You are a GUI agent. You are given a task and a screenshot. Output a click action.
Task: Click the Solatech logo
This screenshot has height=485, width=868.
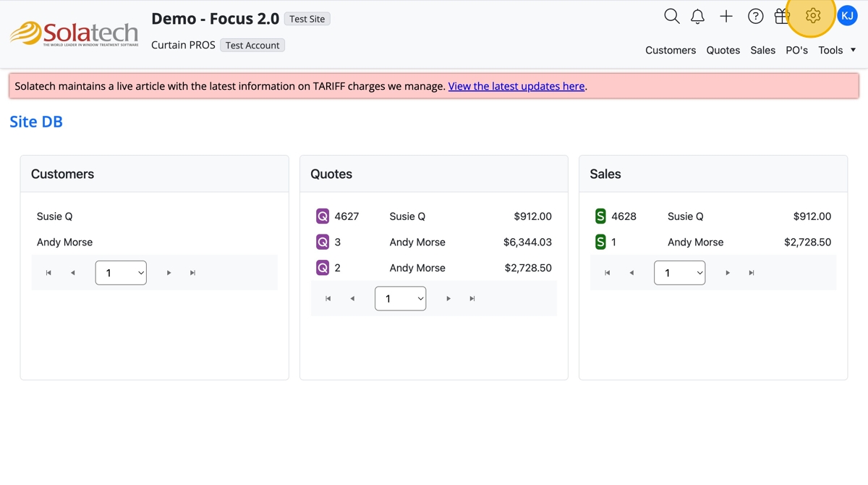(x=74, y=33)
